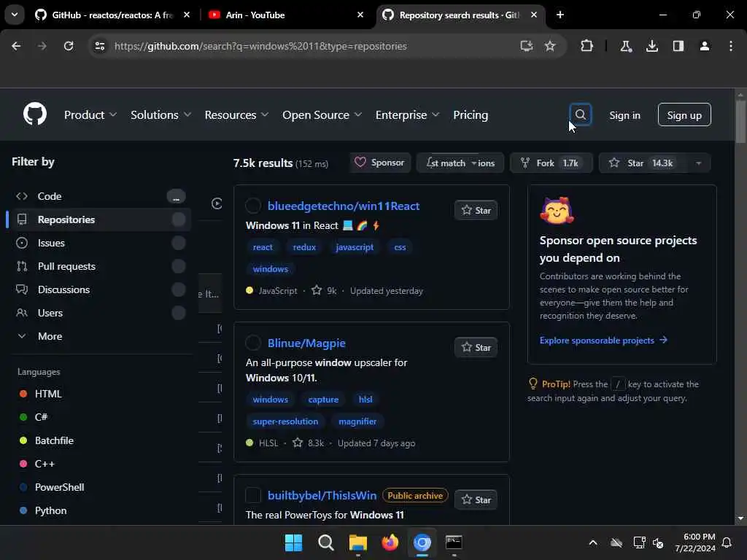The width and height of the screenshot is (747, 560).
Task: Open new browser tab
Action: pyautogui.click(x=560, y=15)
